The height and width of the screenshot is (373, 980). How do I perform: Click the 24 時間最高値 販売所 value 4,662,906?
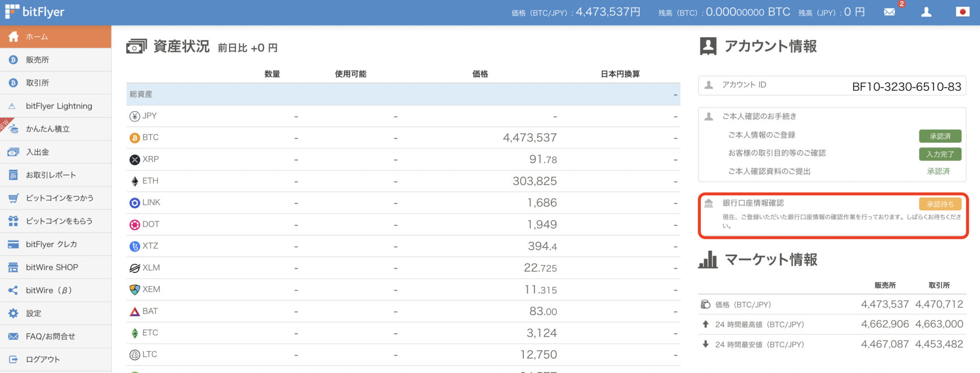pyautogui.click(x=885, y=325)
